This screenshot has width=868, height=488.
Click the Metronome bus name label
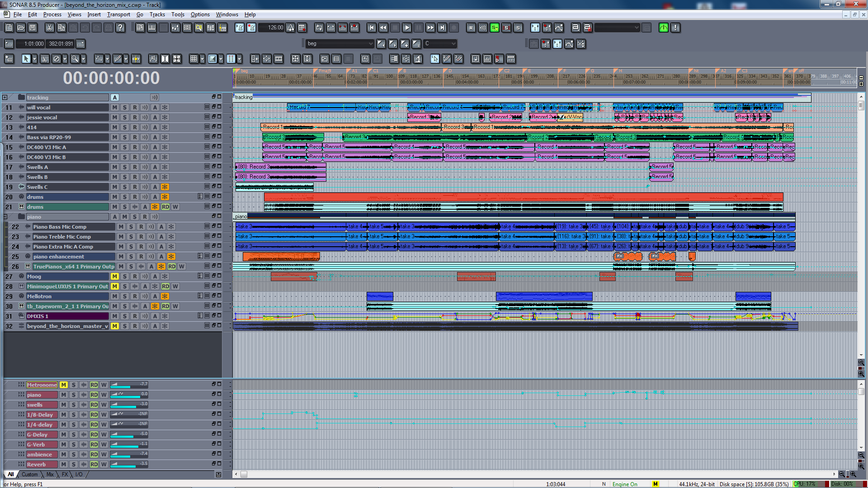pyautogui.click(x=42, y=385)
